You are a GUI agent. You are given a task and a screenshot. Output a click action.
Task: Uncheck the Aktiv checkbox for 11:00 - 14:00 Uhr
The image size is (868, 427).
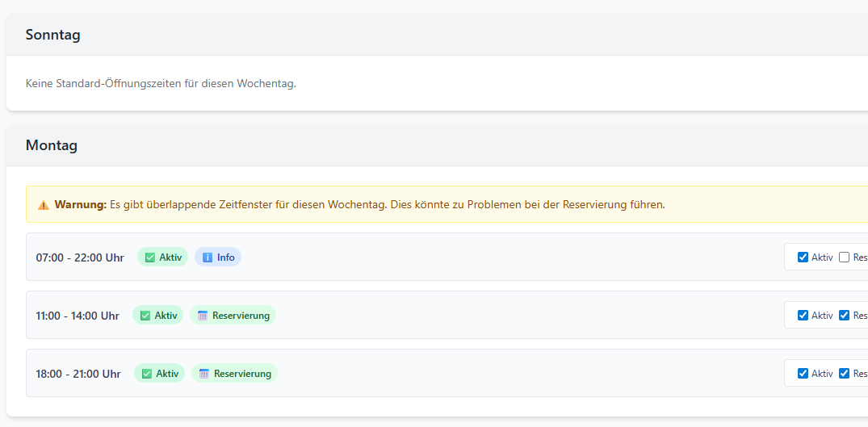click(803, 316)
